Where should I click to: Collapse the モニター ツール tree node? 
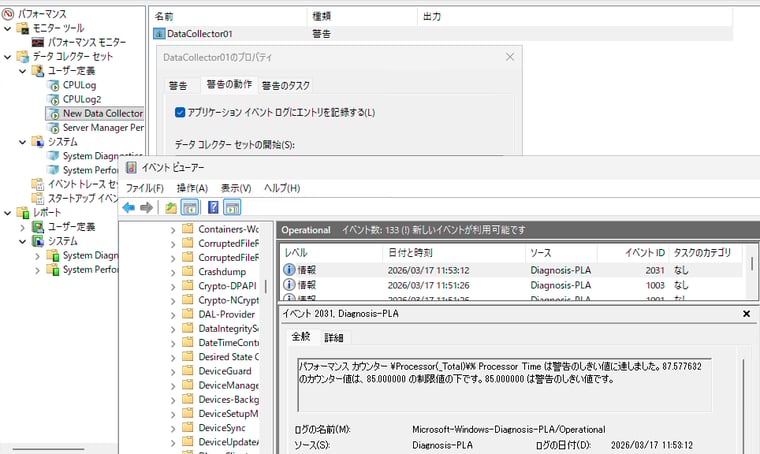pyautogui.click(x=7, y=29)
